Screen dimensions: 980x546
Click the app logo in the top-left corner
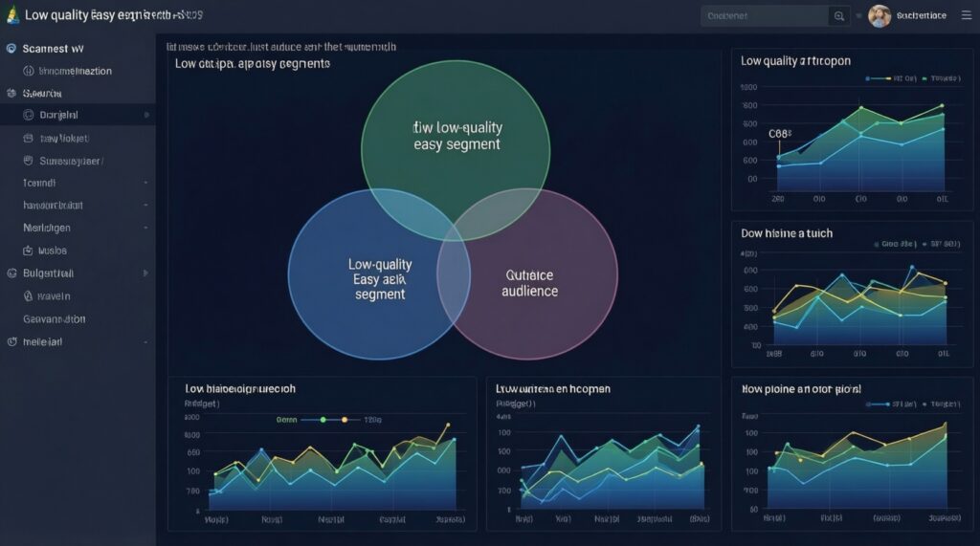(12, 16)
